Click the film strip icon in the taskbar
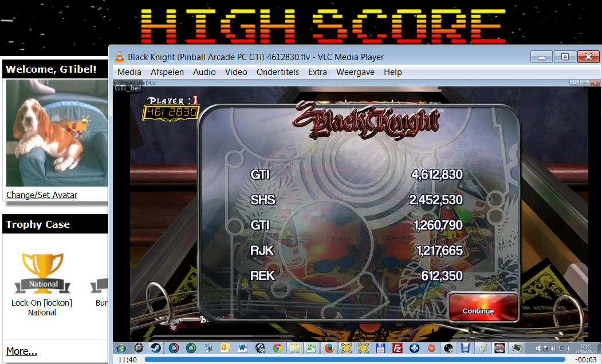 466,348
